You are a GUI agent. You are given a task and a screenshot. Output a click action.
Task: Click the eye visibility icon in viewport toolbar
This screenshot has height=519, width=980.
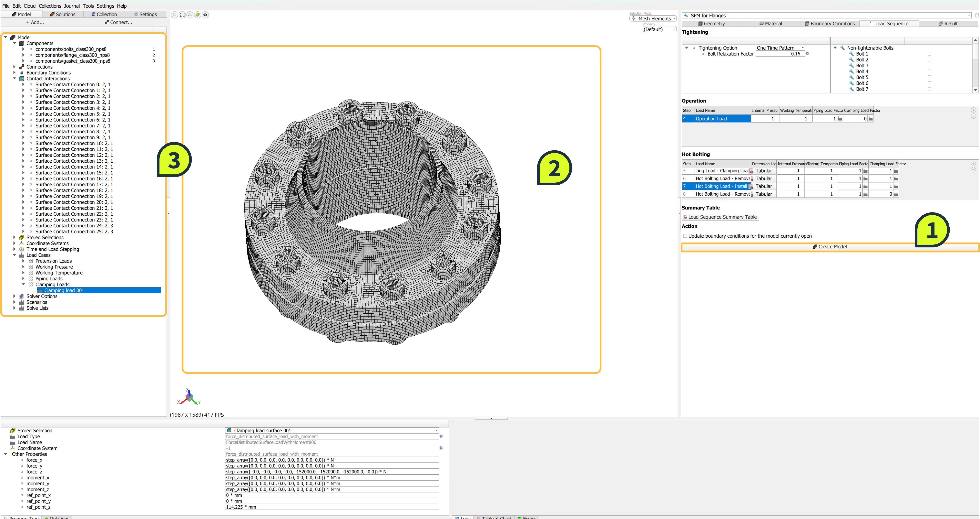pos(205,15)
